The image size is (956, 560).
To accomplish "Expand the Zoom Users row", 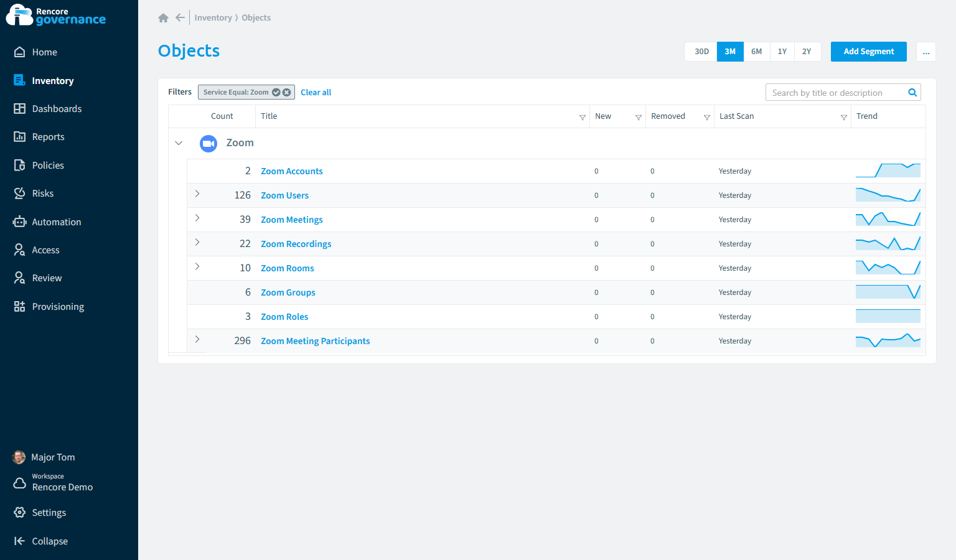I will tap(197, 194).
